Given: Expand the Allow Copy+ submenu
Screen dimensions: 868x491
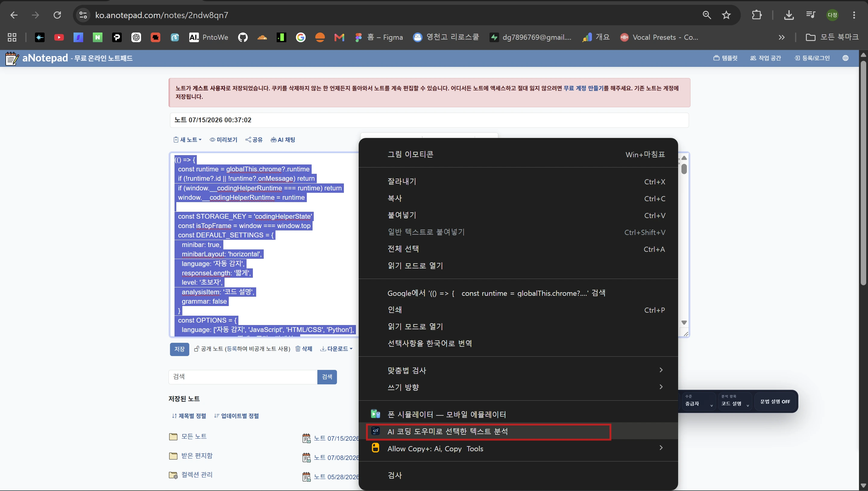Looking at the screenshot, I should point(518,449).
